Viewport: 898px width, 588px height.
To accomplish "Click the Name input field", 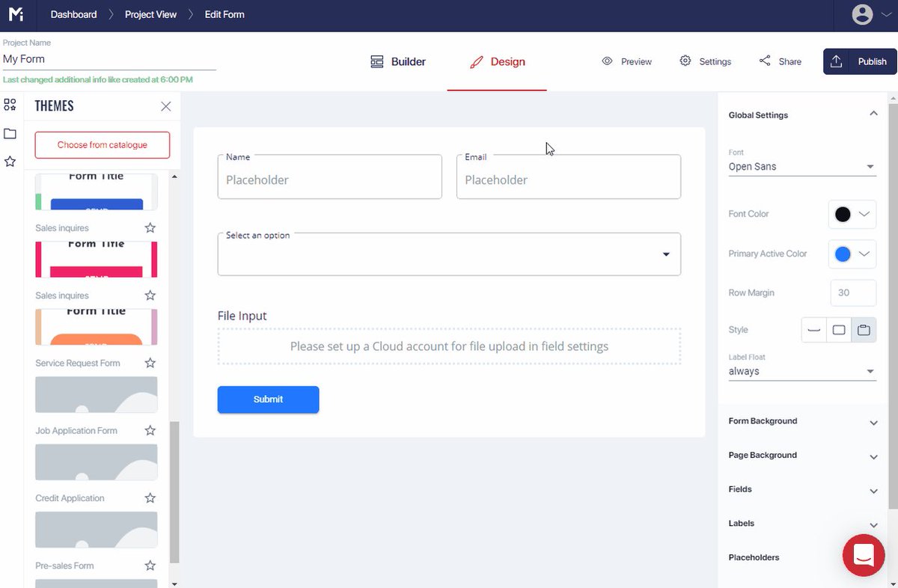I will click(x=329, y=177).
